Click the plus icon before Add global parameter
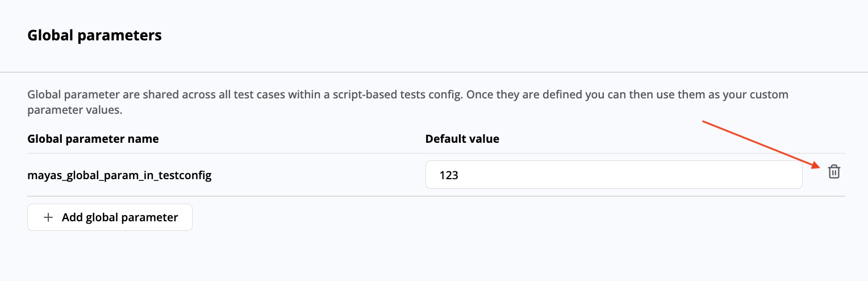Image resolution: width=868 pixels, height=281 pixels. click(x=49, y=217)
